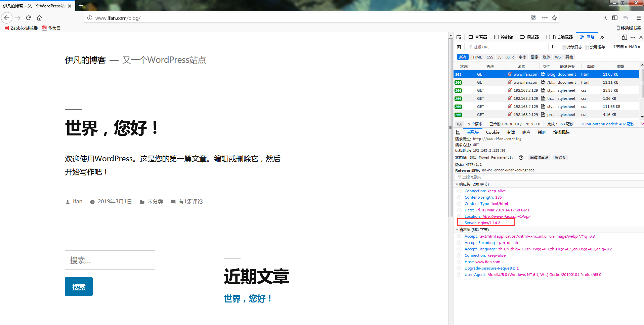This screenshot has width=644, height=325.
Task: Filter requests by XHR type
Action: pos(510,57)
